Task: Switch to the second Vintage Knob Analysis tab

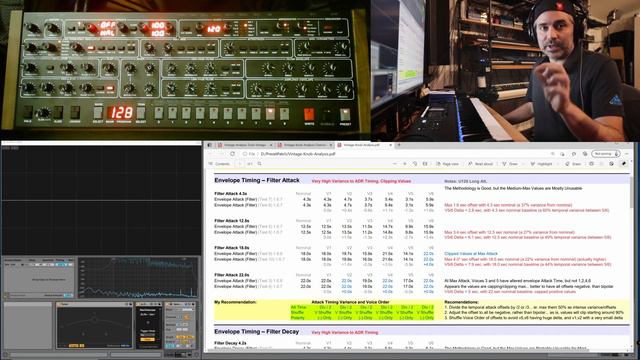Action: point(304,145)
